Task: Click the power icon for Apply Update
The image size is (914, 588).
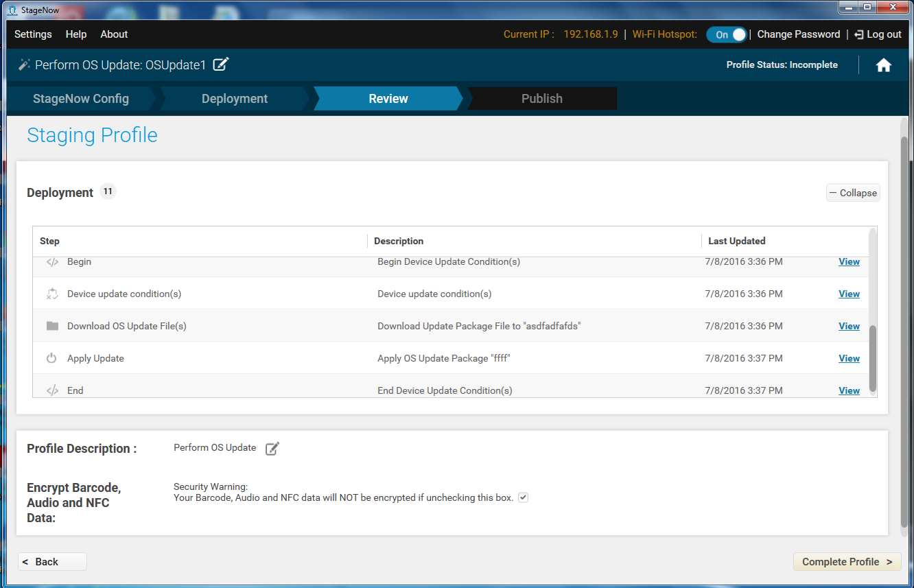Action: pos(51,358)
